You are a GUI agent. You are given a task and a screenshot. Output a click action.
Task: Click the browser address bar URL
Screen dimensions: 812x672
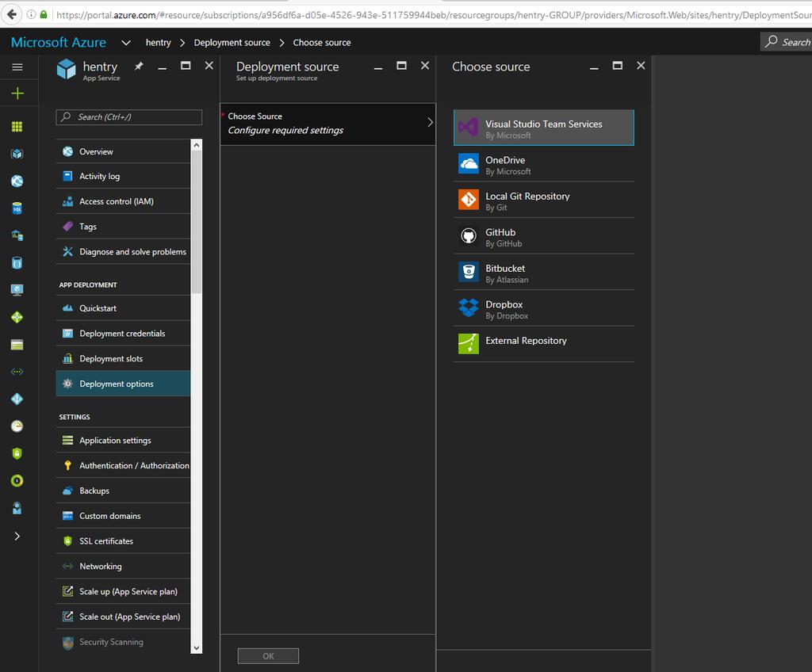click(x=433, y=15)
